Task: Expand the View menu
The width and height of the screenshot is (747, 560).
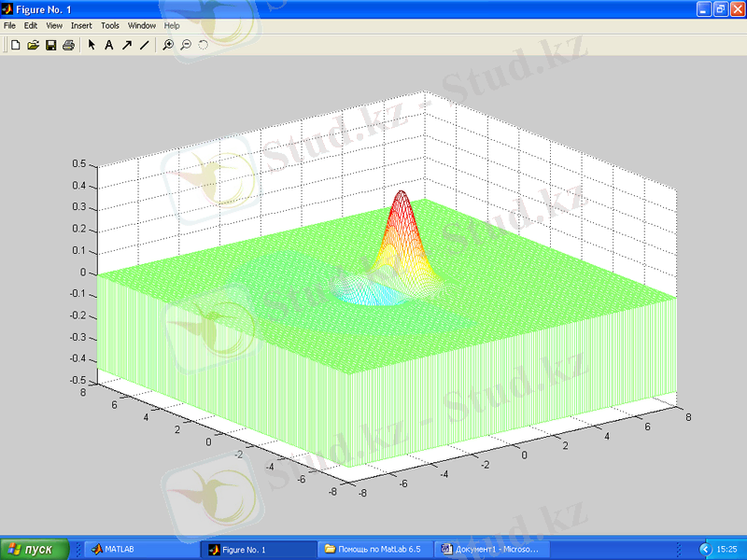Action: tap(54, 26)
